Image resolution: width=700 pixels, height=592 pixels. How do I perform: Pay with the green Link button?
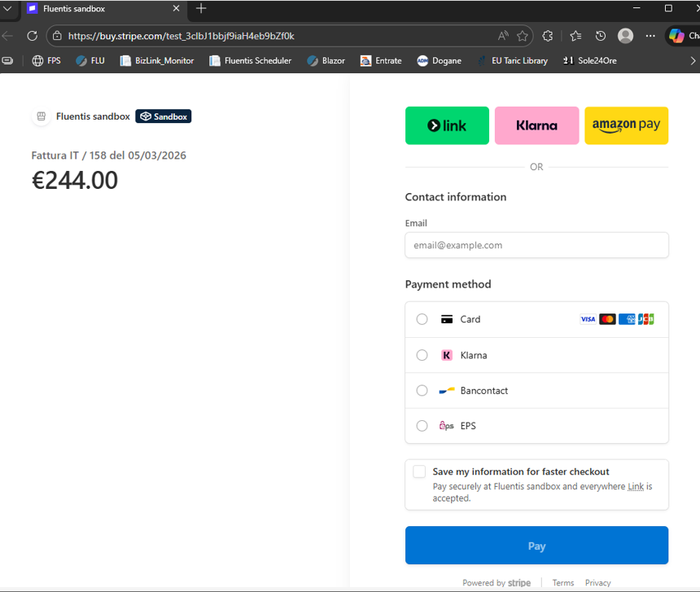tap(447, 125)
